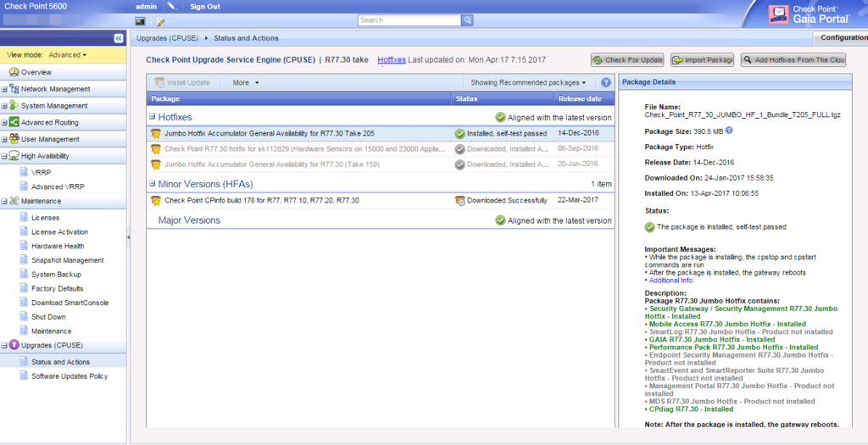Click into the Search field
868x445 pixels.
(409, 20)
